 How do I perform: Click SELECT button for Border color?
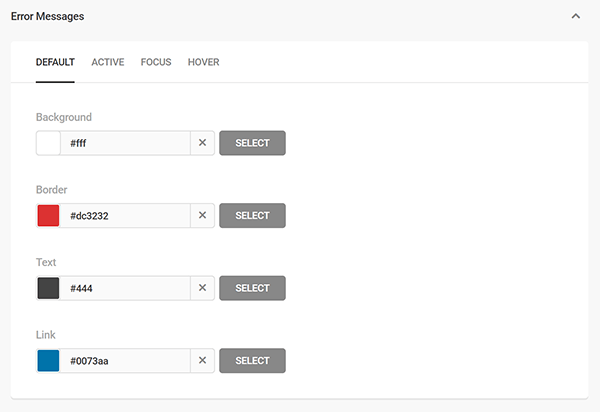tap(252, 215)
